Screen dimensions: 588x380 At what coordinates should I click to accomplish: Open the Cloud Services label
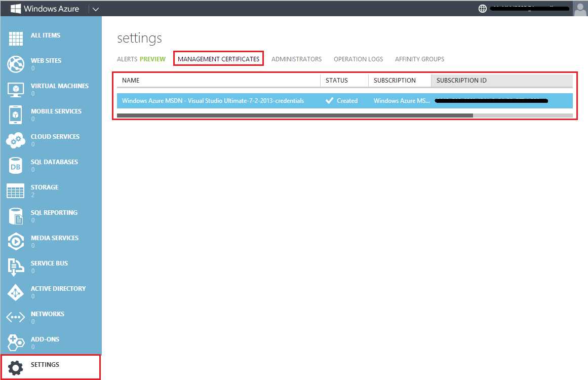[x=55, y=136]
